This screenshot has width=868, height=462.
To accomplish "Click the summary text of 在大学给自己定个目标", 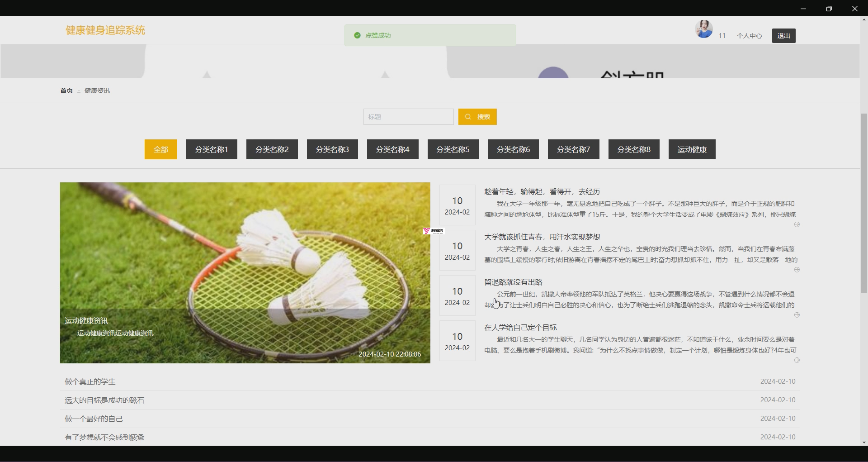I will pyautogui.click(x=640, y=345).
